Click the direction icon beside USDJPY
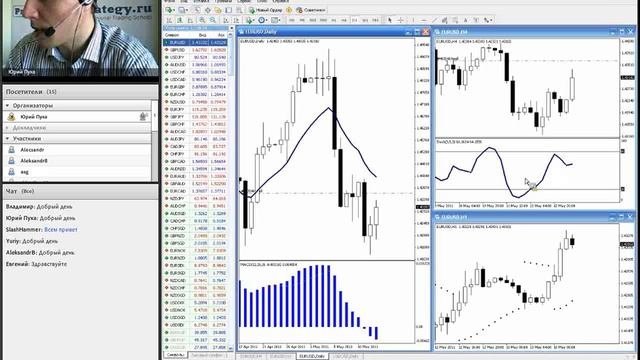Viewport: 640px width, 360px height. tap(167, 57)
